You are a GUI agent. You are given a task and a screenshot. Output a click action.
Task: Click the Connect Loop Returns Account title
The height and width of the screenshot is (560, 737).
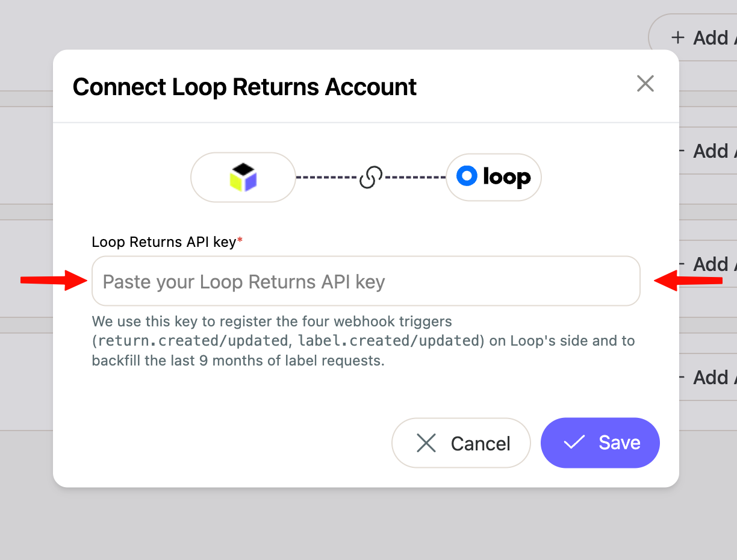tap(244, 87)
